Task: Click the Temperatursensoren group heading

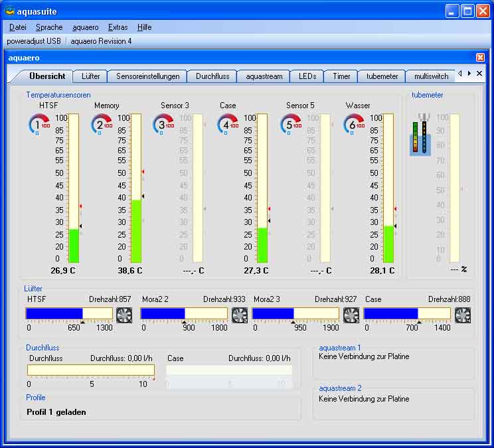Action: 58,95
